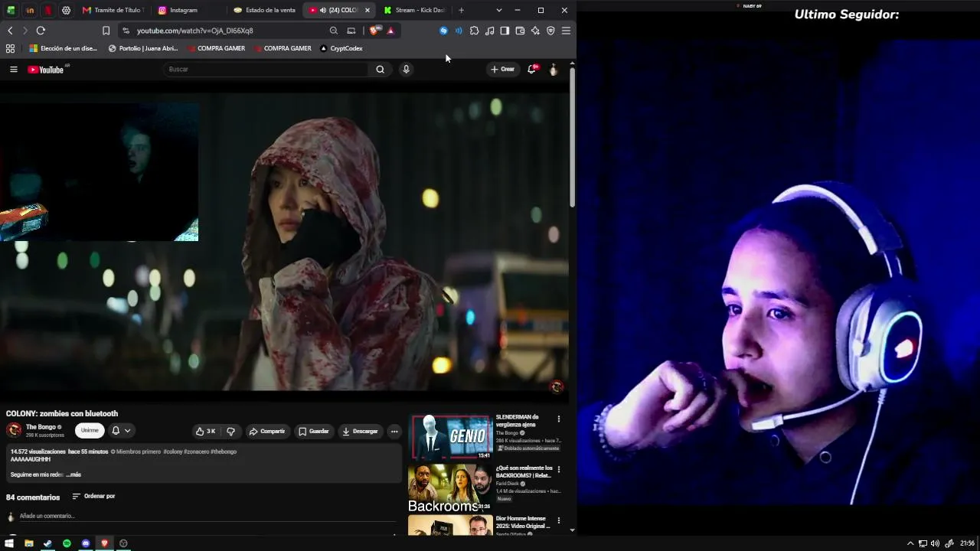Open the SLENDERMAN GENIO video thumbnail

click(450, 437)
